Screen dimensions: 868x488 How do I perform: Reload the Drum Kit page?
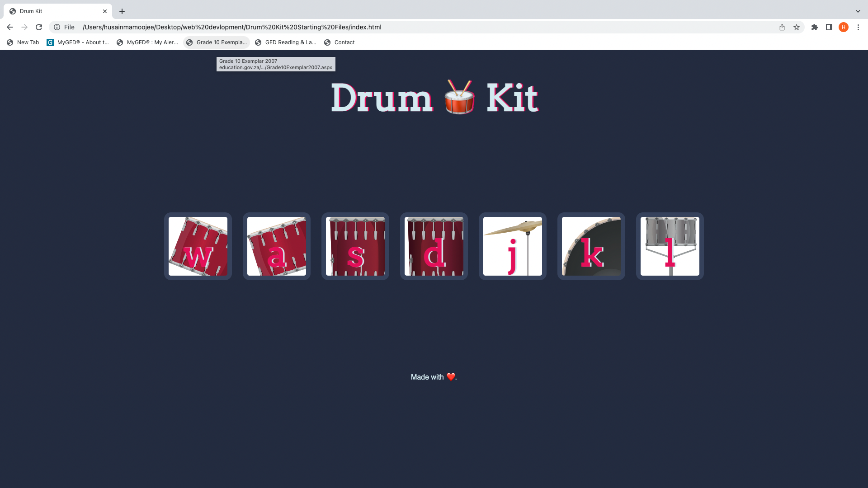pyautogui.click(x=39, y=27)
